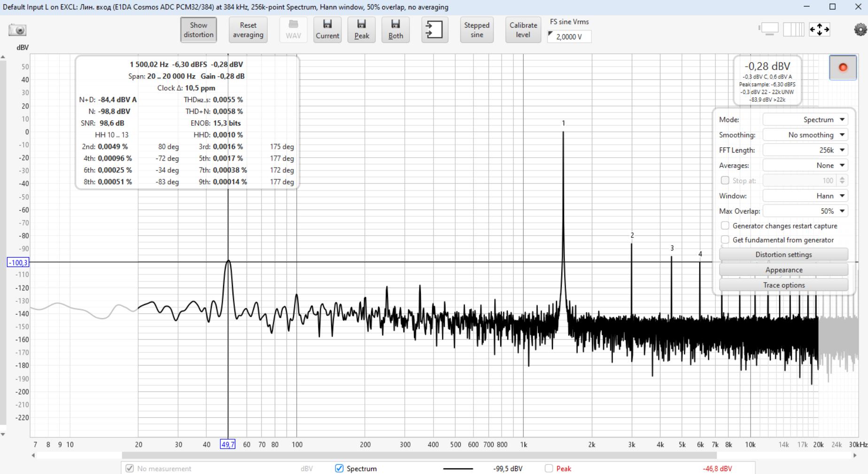The image size is (868, 474).
Task: Open Trace options
Action: click(783, 285)
